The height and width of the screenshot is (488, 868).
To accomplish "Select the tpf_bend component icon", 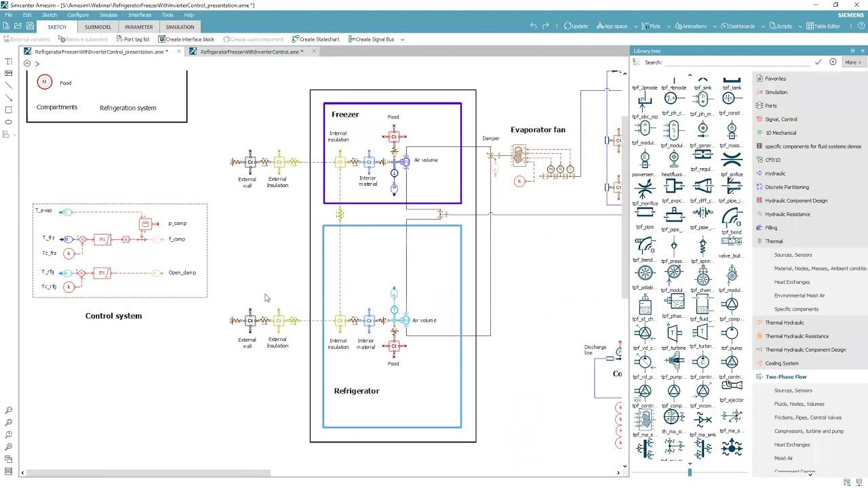I will pos(731,218).
